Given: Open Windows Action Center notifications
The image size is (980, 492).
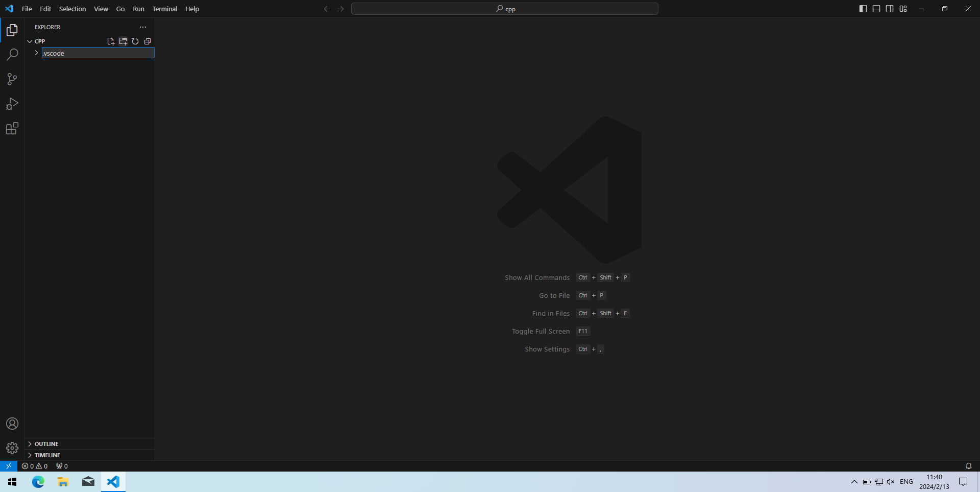Looking at the screenshot, I should click(963, 482).
